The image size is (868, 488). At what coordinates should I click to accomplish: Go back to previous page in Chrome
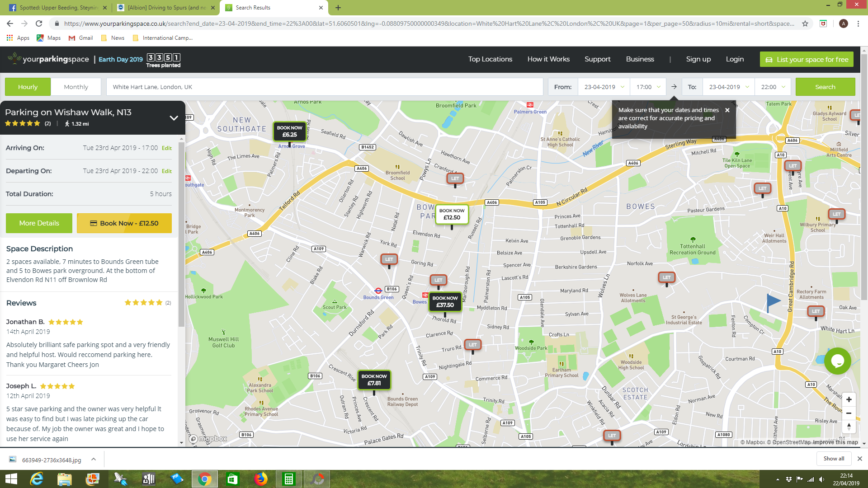point(10,23)
